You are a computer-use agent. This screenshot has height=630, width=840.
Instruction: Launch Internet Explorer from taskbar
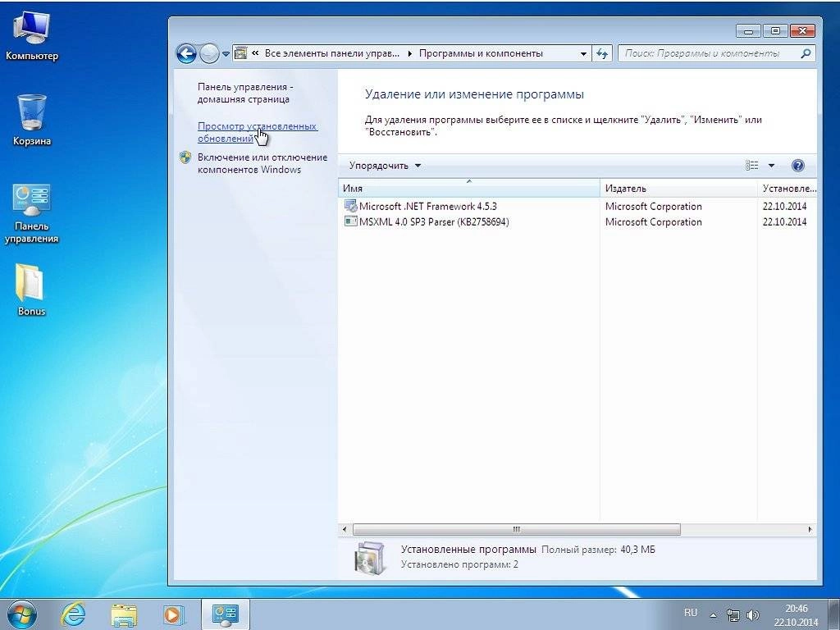click(73, 614)
